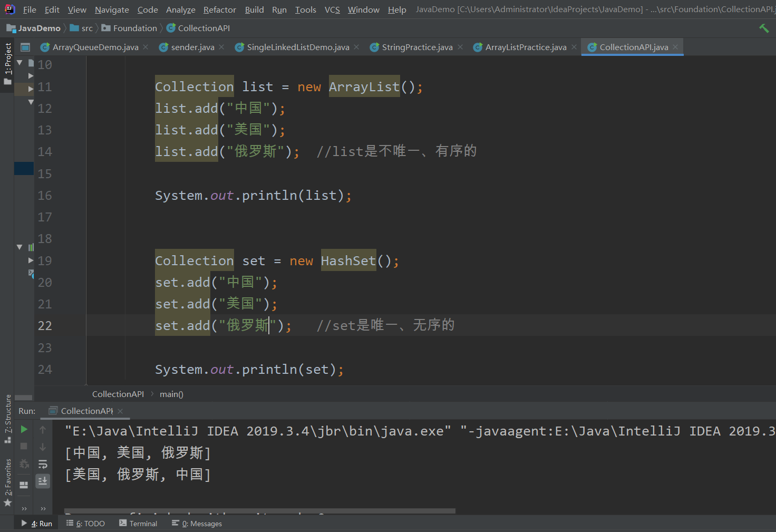Click CollectionAPI in the editor breadcrumb
The width and height of the screenshot is (776, 532).
tap(118, 394)
